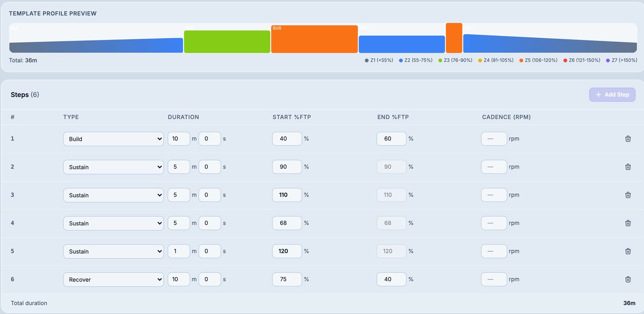The width and height of the screenshot is (644, 314).
Task: Click the disabled end %FTP field showing 68
Action: click(391, 223)
